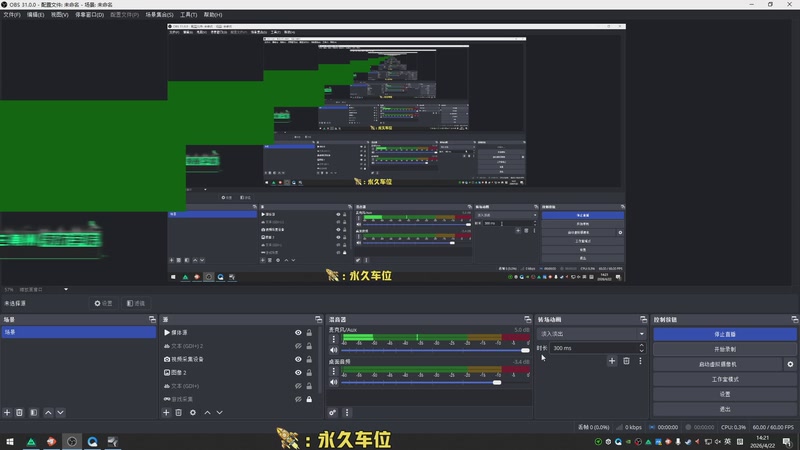The height and width of the screenshot is (450, 800).
Task: Click the 300 ms duration field
Action: (594, 348)
